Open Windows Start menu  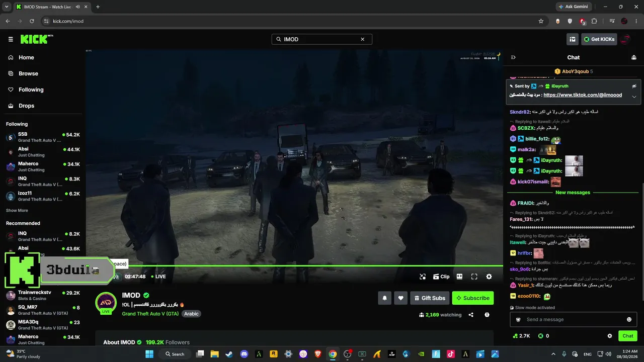point(149,354)
